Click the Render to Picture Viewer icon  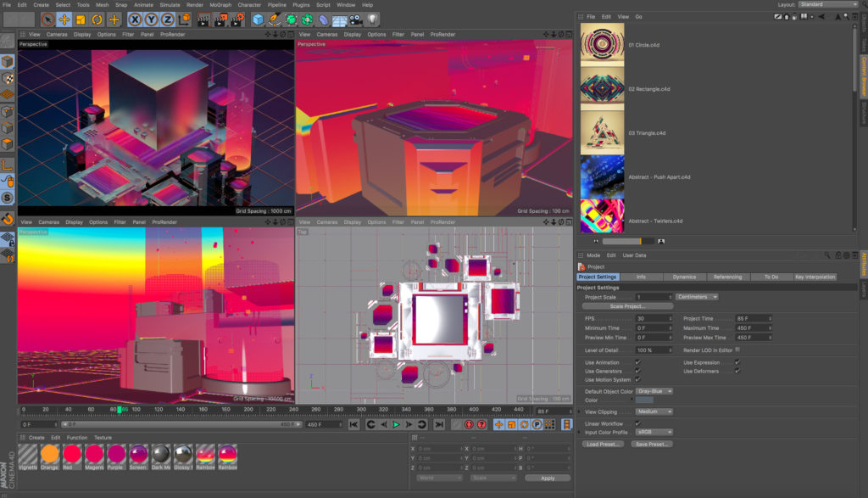(220, 19)
